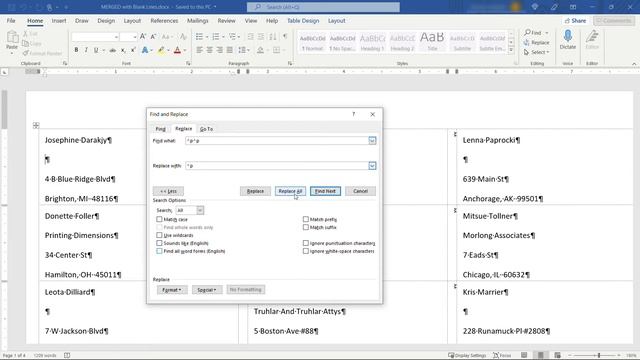The width and height of the screenshot is (640, 360).
Task: Select table using move handle icon
Action: [36, 125]
